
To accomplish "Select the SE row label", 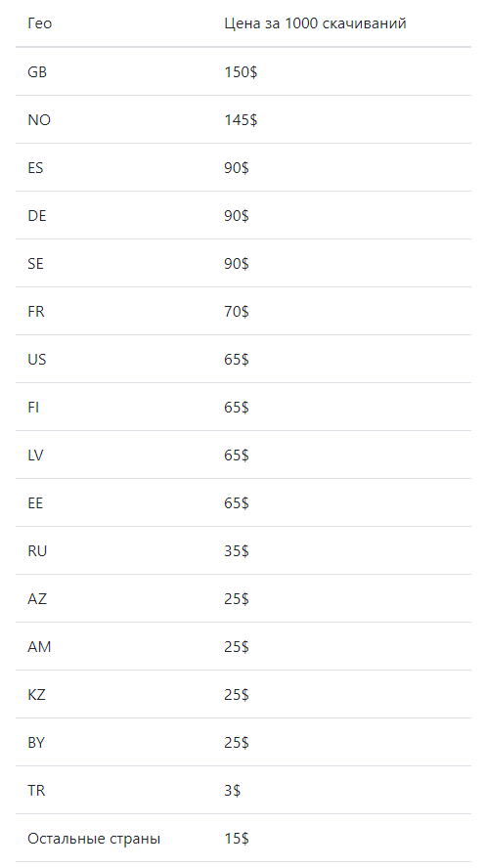I will pos(35,264).
